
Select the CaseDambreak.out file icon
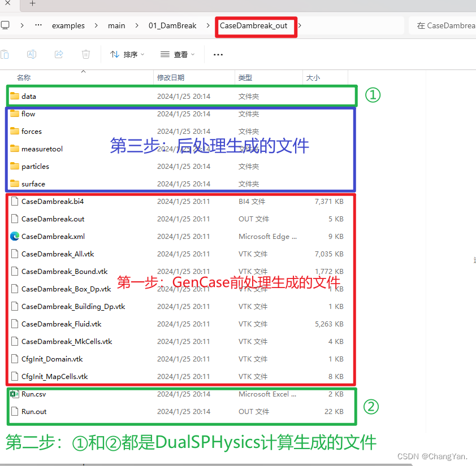15,219
